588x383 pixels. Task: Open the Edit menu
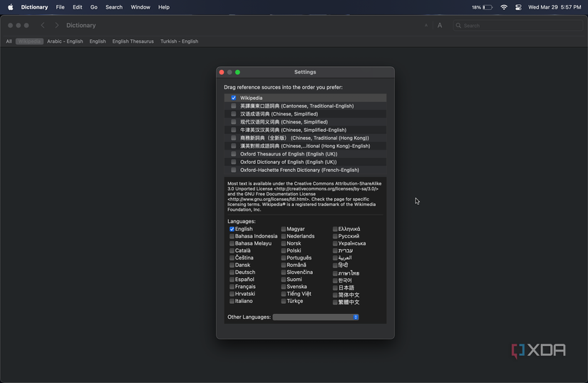click(77, 7)
